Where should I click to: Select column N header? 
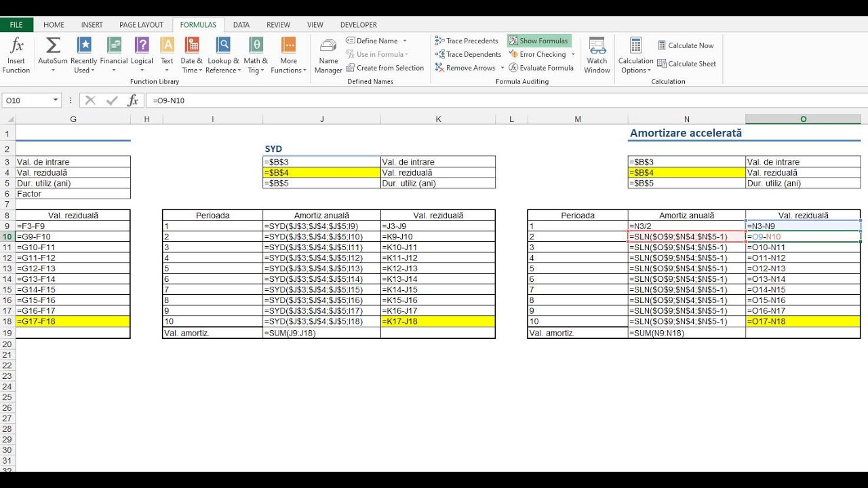[x=687, y=119]
